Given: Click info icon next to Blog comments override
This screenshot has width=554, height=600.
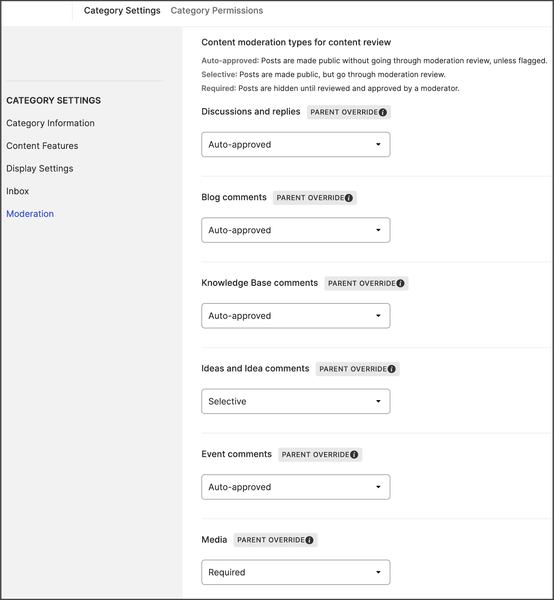Looking at the screenshot, I should [x=349, y=198].
